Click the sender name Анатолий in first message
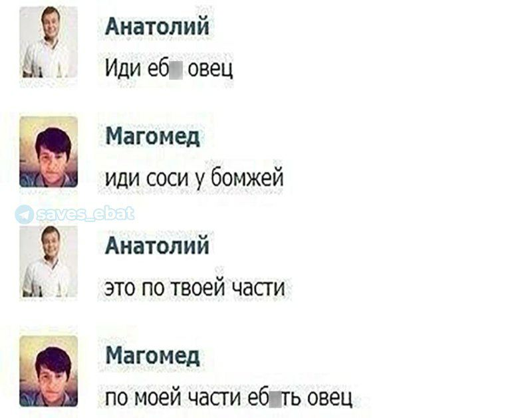Screen dimensions: 532x418 [157, 27]
